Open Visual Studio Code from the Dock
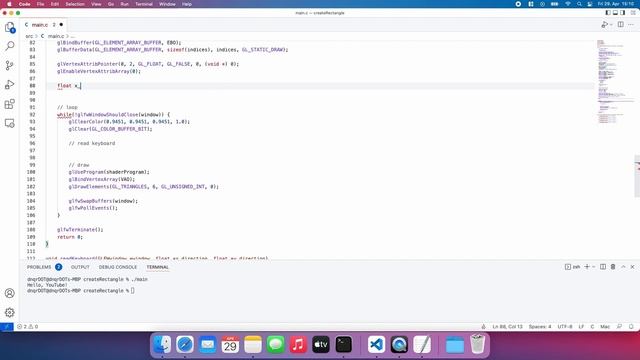 point(376,344)
